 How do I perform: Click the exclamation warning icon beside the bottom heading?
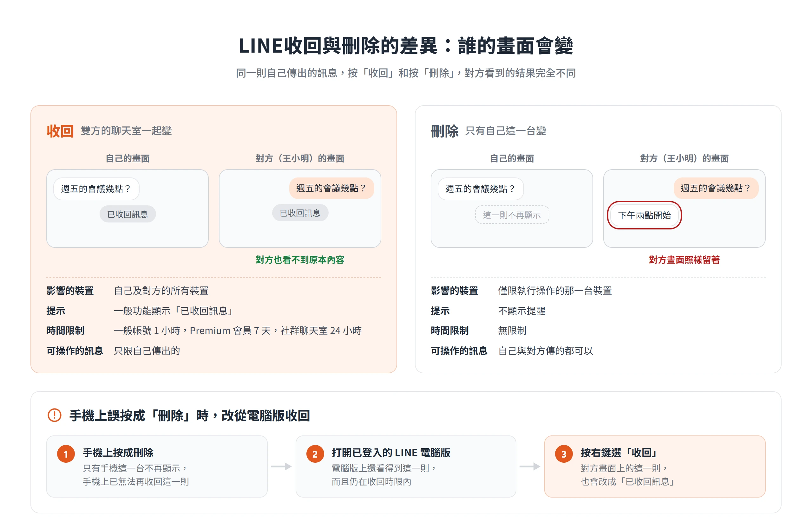pos(54,415)
